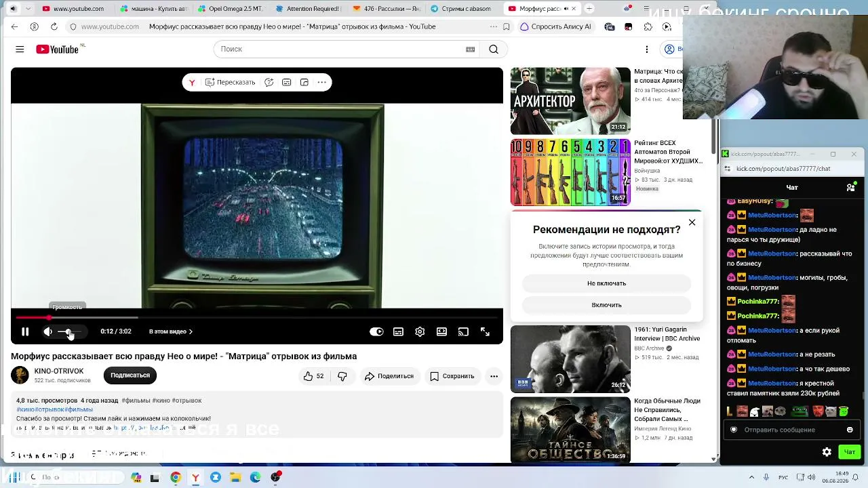
Task: Cast video to a TV
Action: point(463,331)
